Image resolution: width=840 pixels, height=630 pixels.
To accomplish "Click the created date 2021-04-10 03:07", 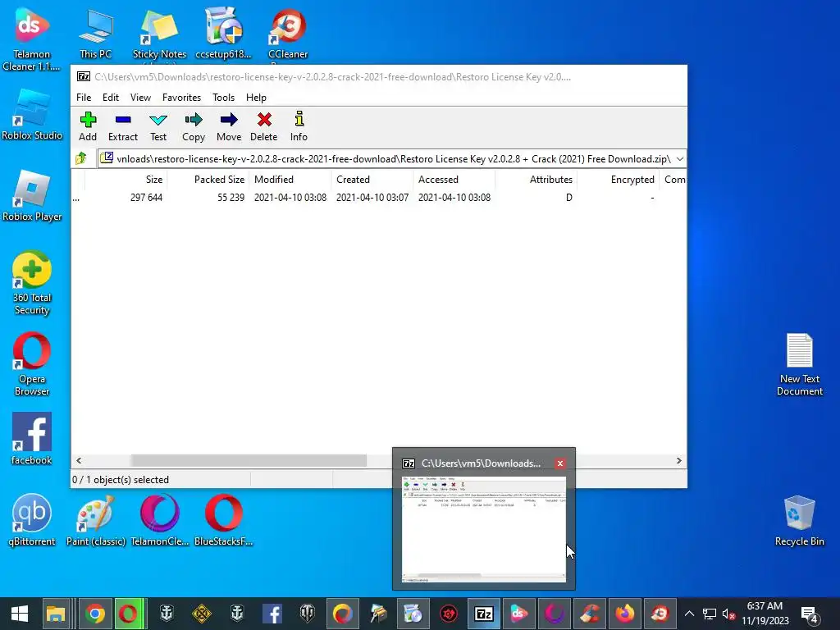I will pos(372,198).
